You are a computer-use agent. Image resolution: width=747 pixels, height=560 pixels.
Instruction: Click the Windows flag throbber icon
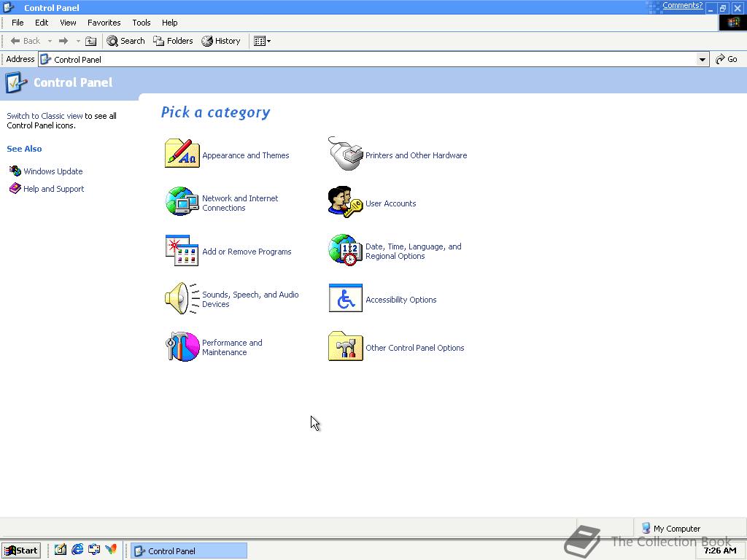tap(732, 23)
